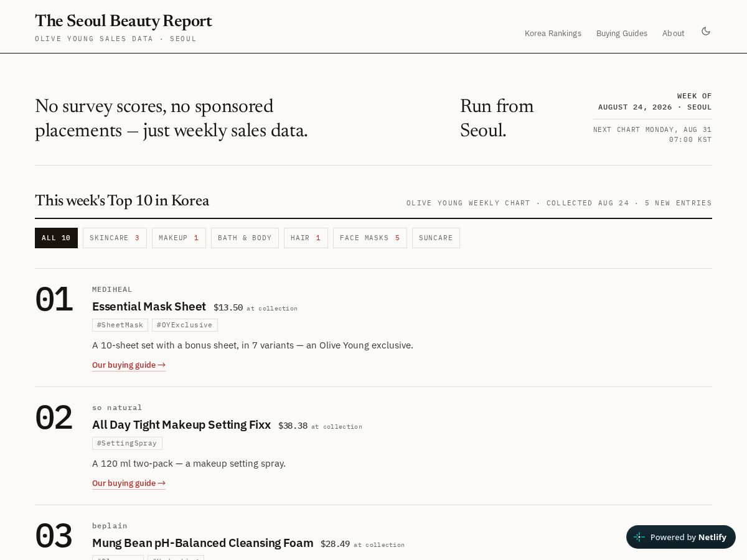Click the Week of August 24, 2026 text
The height and width of the screenshot is (560, 747).
click(655, 101)
